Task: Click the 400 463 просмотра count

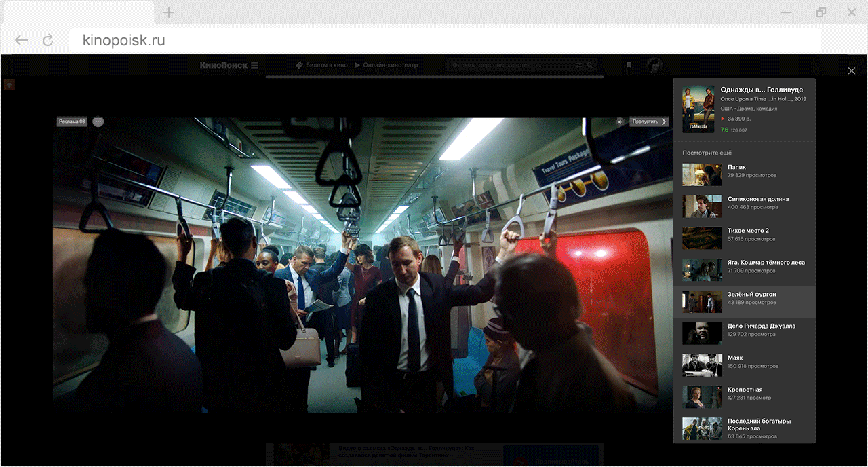Action: point(753,207)
